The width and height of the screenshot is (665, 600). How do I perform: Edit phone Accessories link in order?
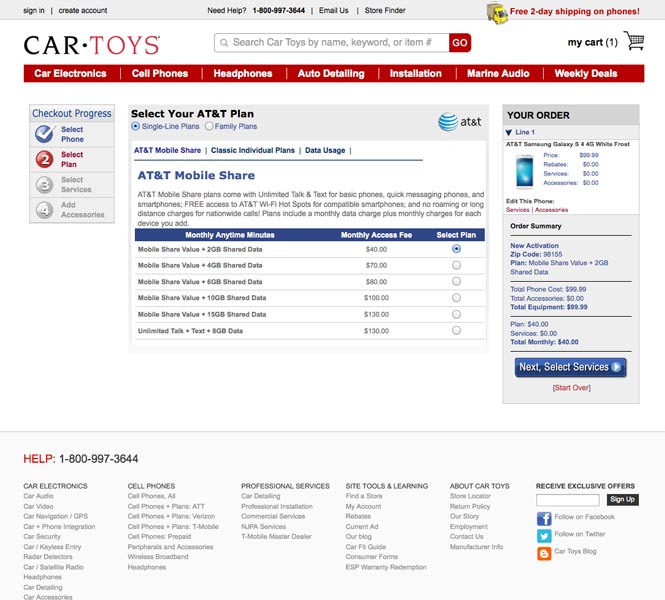pyautogui.click(x=551, y=210)
